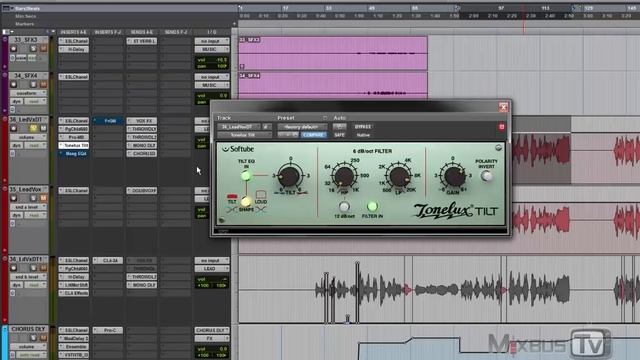Click the Softube logo in the plugin
The height and width of the screenshot is (360, 640).
[x=238, y=149]
